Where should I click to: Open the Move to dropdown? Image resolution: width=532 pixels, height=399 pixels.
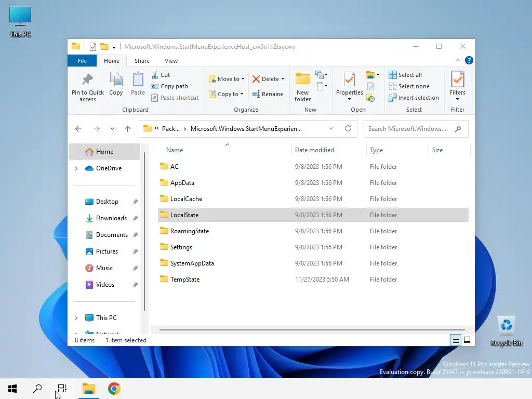pyautogui.click(x=227, y=79)
